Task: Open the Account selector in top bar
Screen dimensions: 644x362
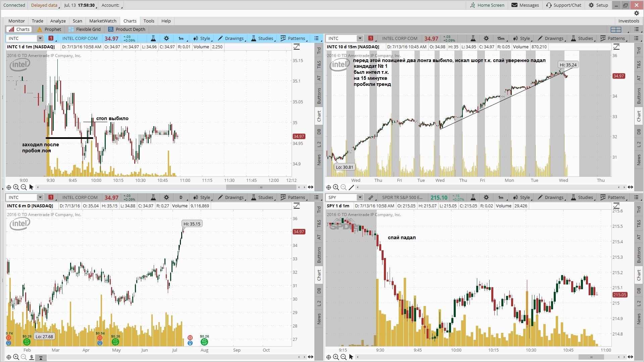Action: tap(111, 5)
